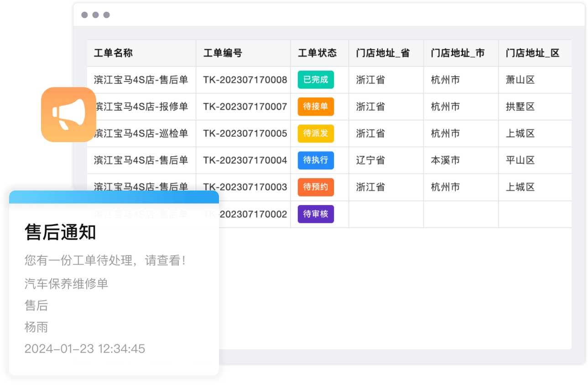Click the green 已完成 status tag
Image resolution: width=588 pixels, height=385 pixels.
coord(316,80)
